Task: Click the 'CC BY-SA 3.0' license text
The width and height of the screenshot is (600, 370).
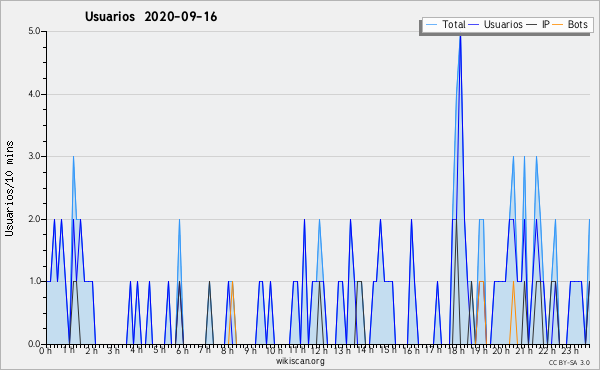Action: coord(569,363)
